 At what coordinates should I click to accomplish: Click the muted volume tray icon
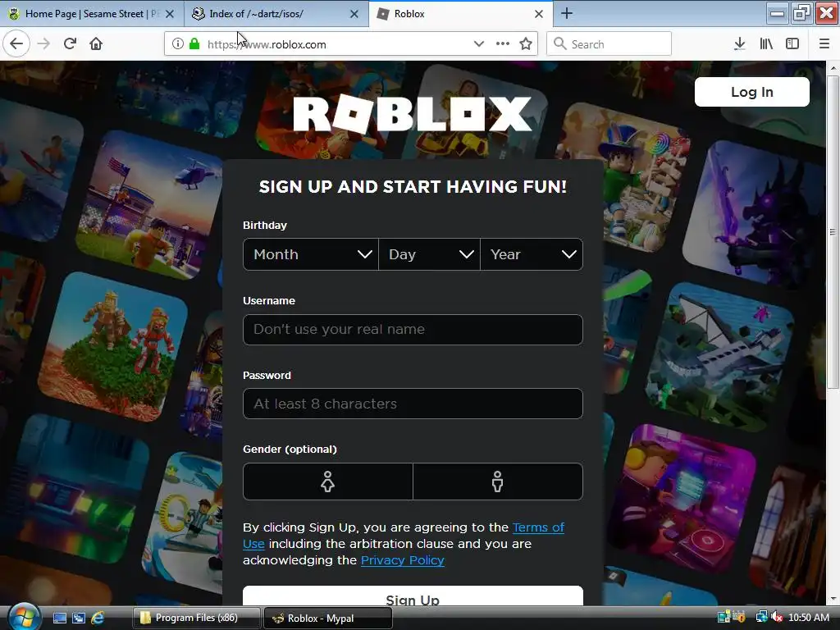(x=776, y=617)
